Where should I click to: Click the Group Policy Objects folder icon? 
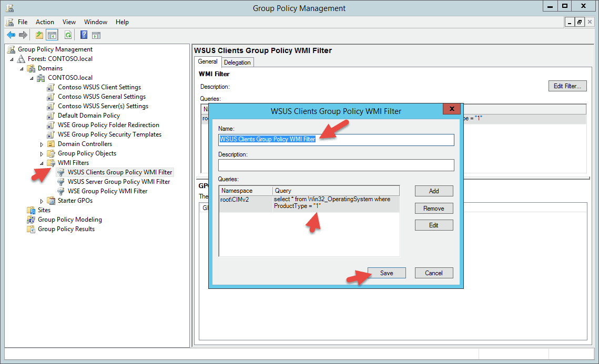coord(51,153)
